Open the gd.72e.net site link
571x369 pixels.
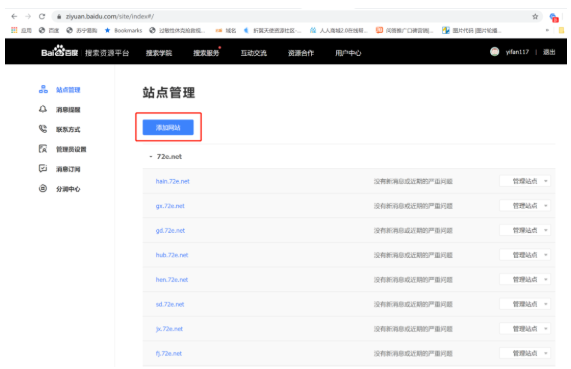pos(170,230)
